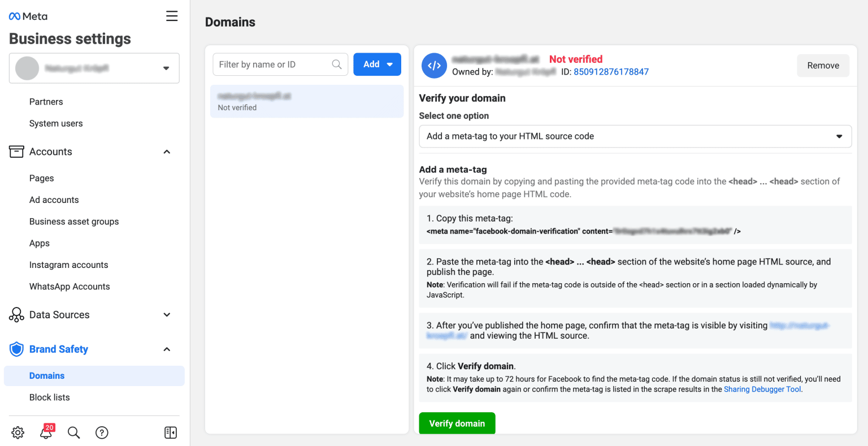Screen dimensions: 868x446
Task: Collapse the Accounts section
Action: click(167, 151)
